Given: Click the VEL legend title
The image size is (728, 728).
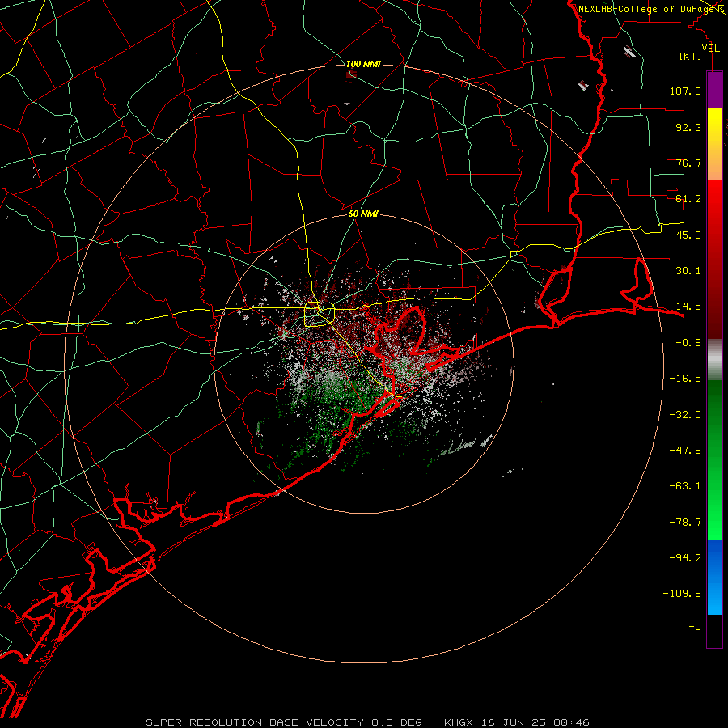Looking at the screenshot, I should coord(710,49).
